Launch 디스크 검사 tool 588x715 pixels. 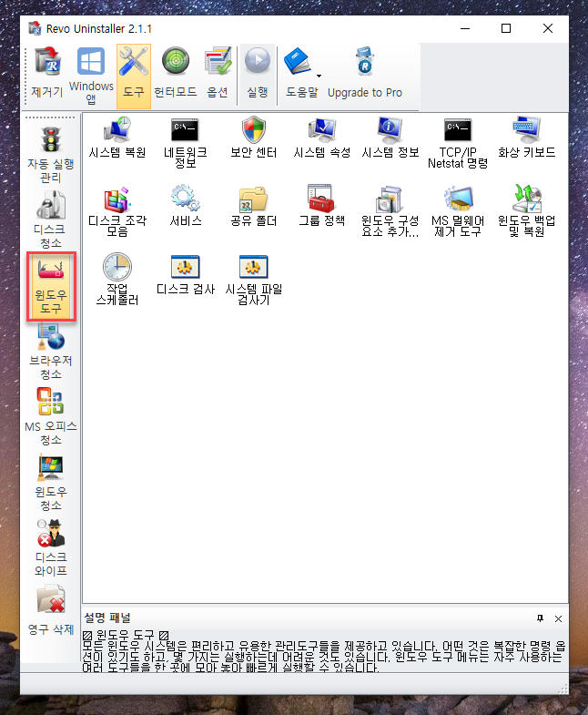click(185, 273)
